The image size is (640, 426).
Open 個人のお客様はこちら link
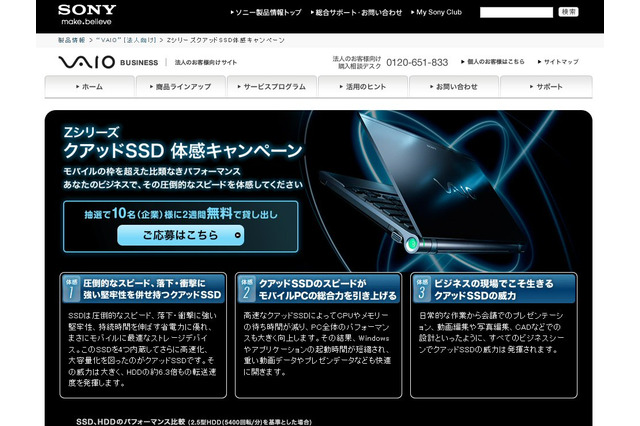click(x=493, y=62)
